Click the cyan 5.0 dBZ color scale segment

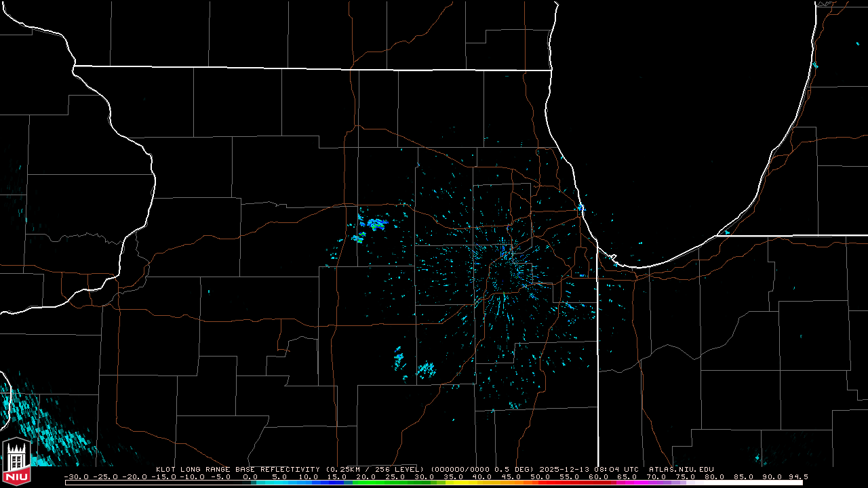click(279, 483)
